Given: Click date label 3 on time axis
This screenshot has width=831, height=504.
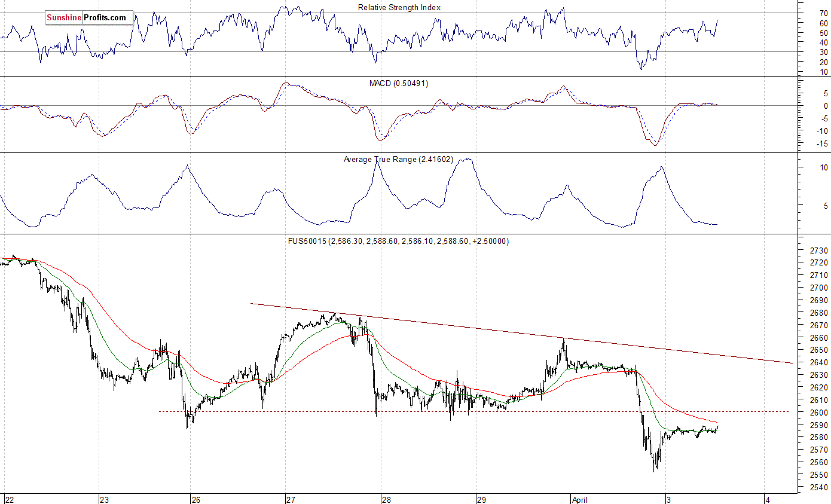Looking at the screenshot, I should tap(670, 499).
